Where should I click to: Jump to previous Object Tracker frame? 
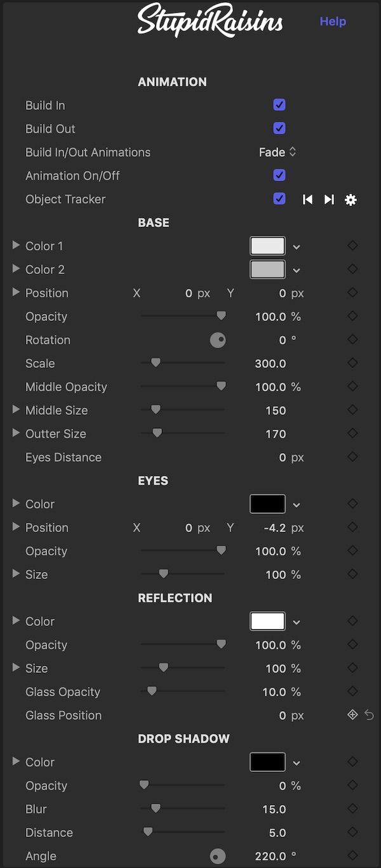click(x=307, y=200)
